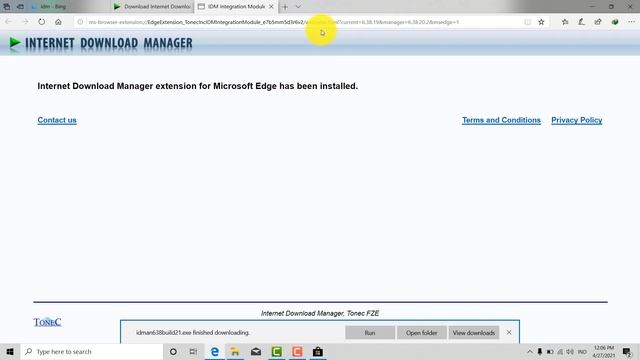Open the Contact us link
This screenshot has height=360, width=640.
coord(57,120)
